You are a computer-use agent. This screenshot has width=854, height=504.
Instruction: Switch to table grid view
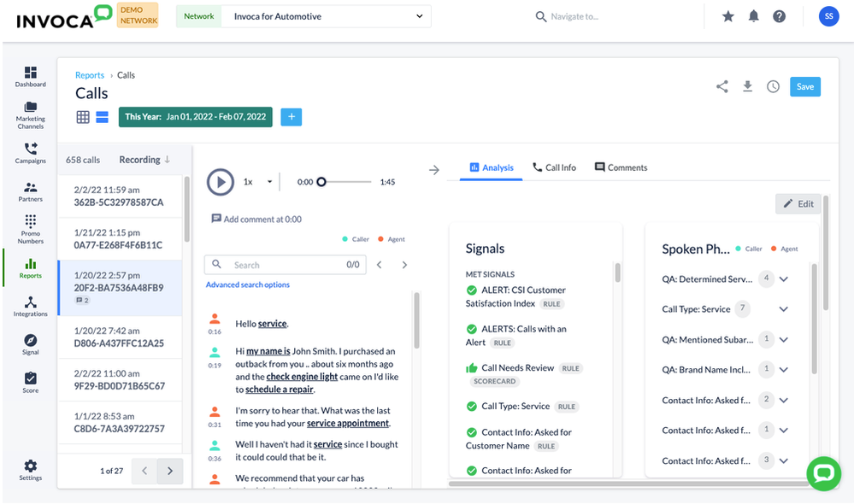click(83, 117)
